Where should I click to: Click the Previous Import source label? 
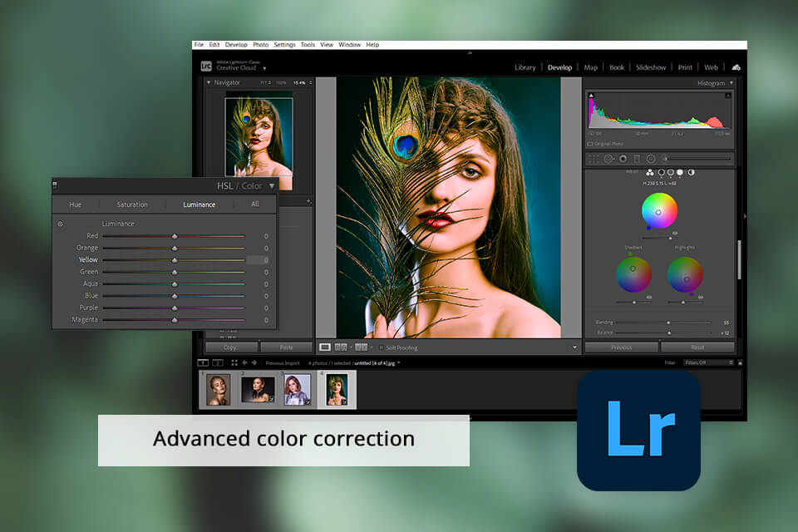tap(283, 363)
